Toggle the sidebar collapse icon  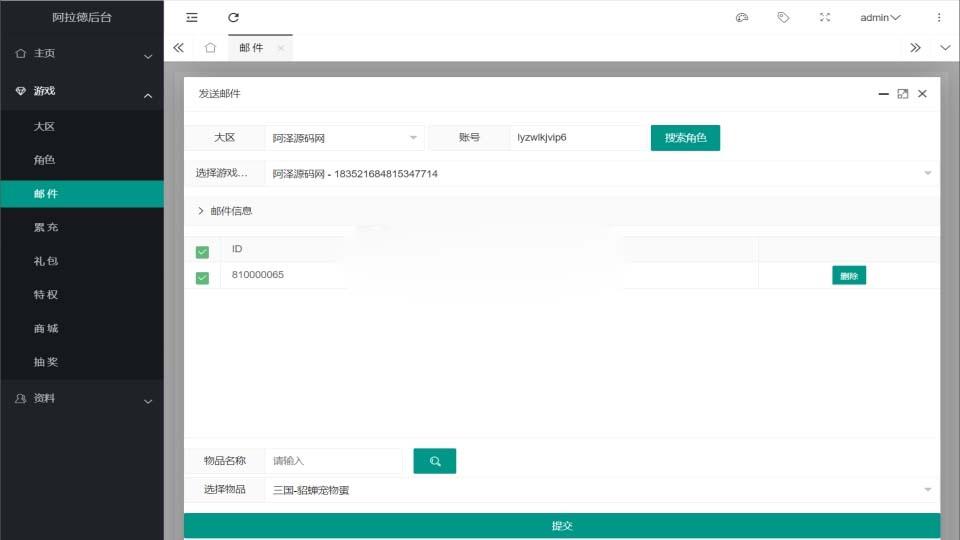192,17
